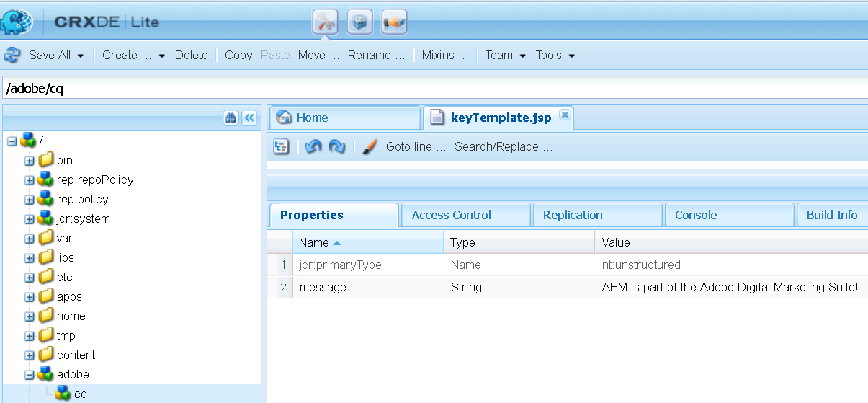Click Search/Replace in editor toolbar
Image resolution: width=868 pixels, height=403 pixels.
[504, 146]
